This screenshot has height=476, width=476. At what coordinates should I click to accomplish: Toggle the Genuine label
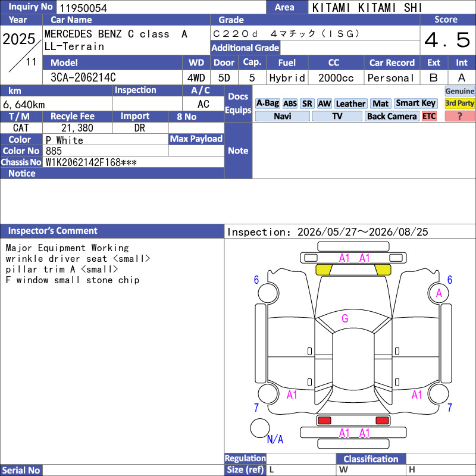point(459,91)
